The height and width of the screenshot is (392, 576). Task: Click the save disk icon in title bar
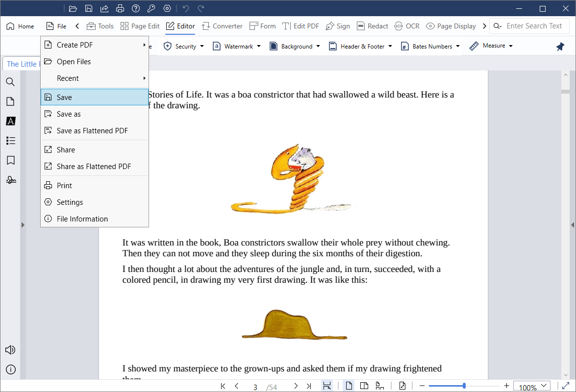point(89,8)
